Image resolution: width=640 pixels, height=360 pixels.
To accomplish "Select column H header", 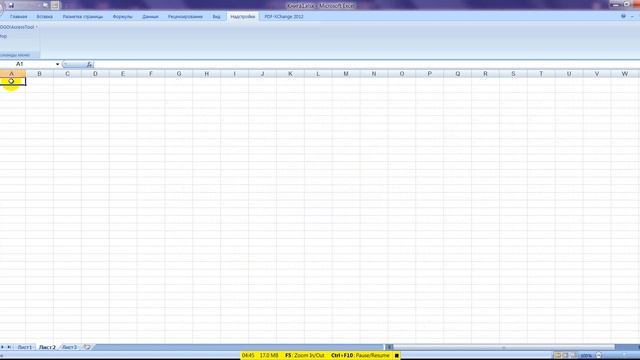I will [x=207, y=73].
